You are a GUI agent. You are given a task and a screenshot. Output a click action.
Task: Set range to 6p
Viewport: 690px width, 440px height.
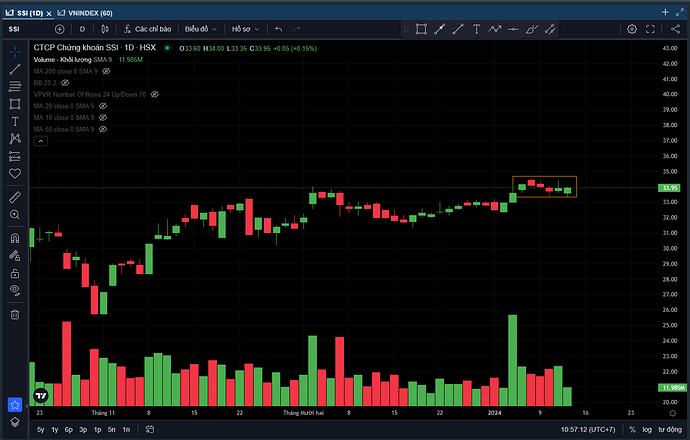pos(69,429)
